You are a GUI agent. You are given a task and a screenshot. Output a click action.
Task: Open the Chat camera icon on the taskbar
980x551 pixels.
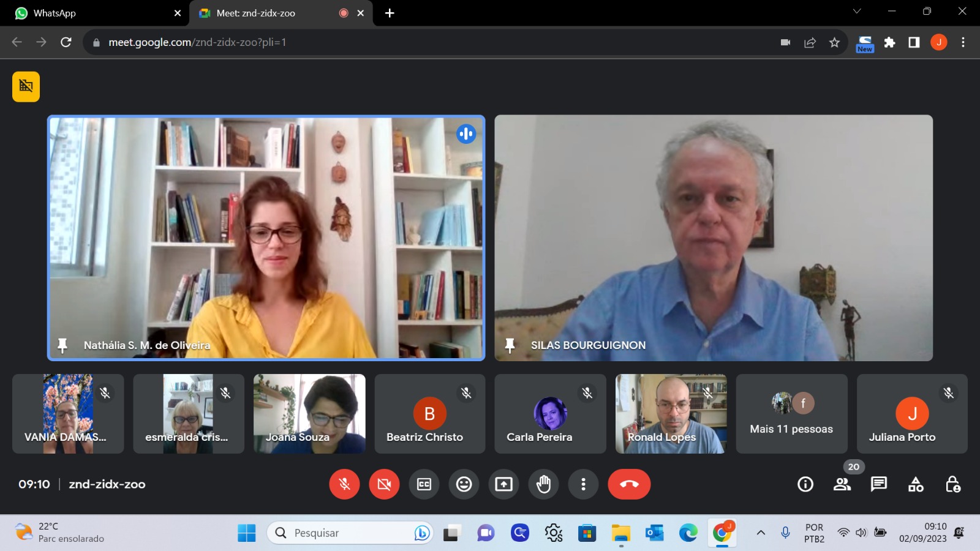(486, 533)
